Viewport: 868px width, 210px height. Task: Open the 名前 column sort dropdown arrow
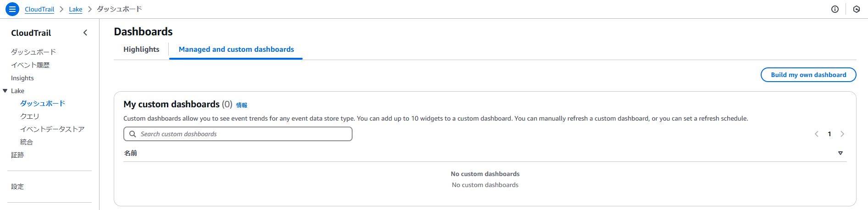pos(840,153)
